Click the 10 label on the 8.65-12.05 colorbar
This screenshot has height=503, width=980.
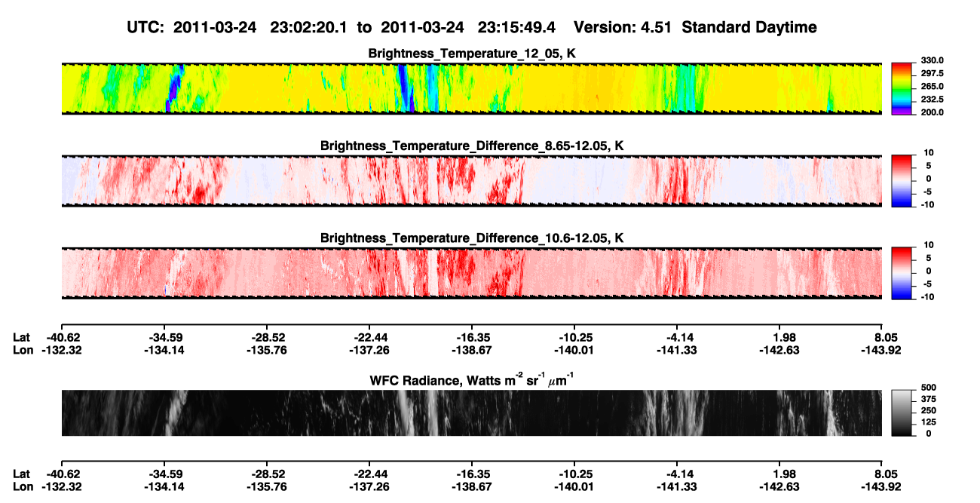point(927,152)
